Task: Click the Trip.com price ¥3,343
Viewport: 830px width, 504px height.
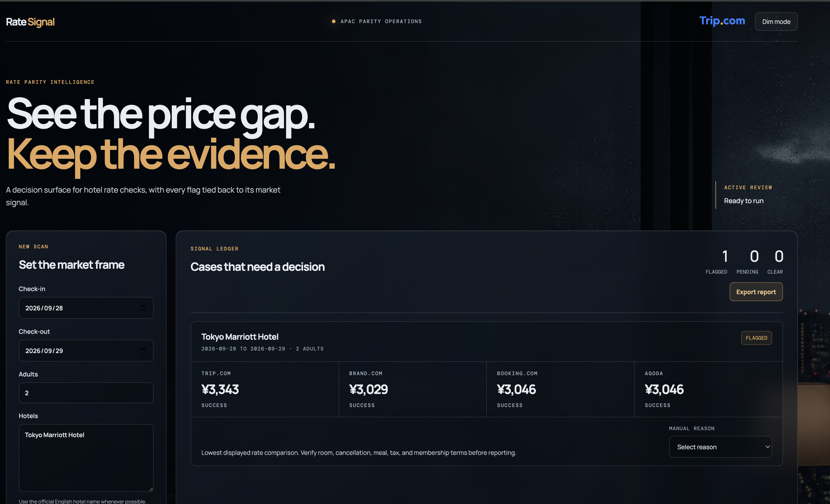Action: (x=220, y=389)
